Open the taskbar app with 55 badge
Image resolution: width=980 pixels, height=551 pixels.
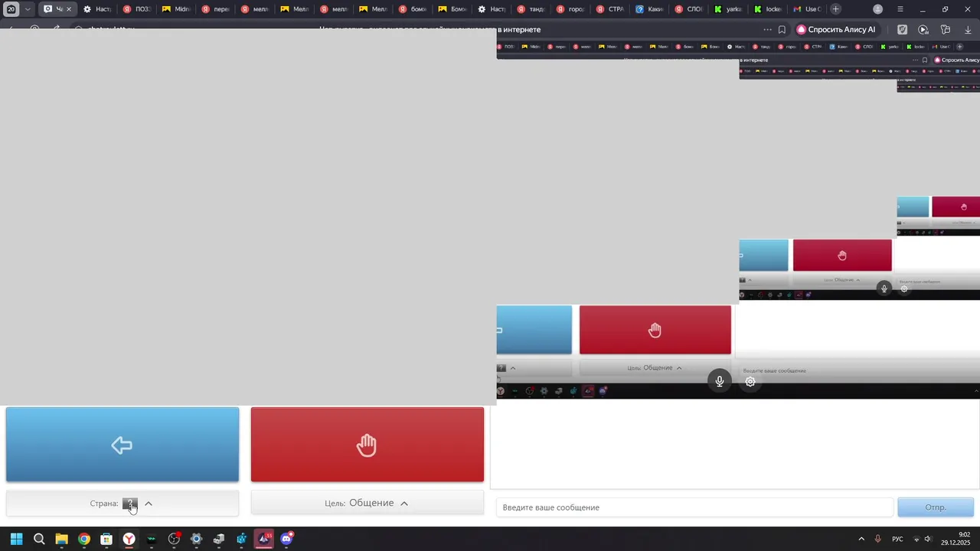[x=264, y=539]
